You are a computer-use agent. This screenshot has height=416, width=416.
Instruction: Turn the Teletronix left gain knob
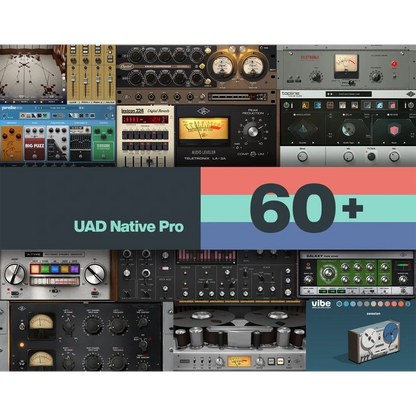[316, 77]
